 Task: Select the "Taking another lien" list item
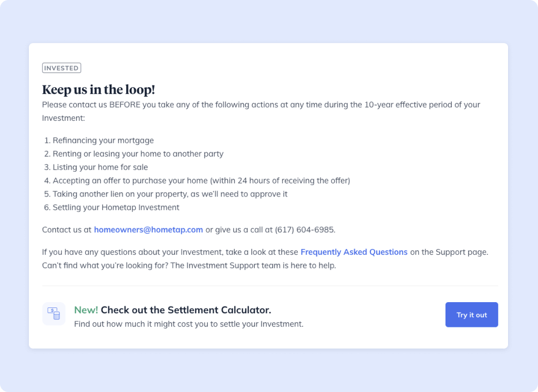[x=170, y=194]
